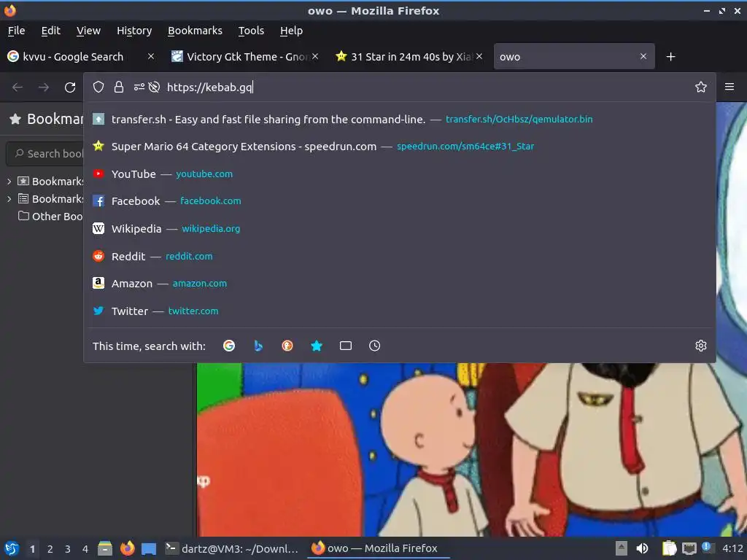
Task: Select the YouTube suggestion
Action: click(400, 174)
